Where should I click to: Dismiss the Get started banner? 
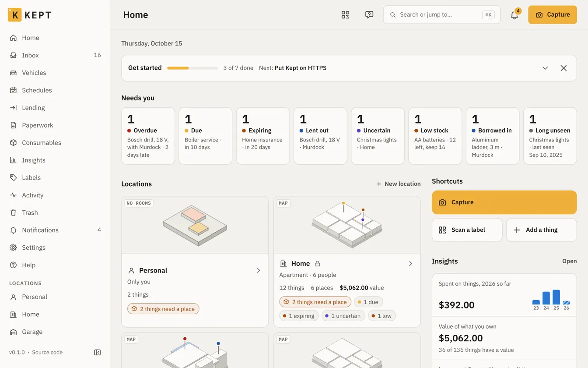coord(563,68)
